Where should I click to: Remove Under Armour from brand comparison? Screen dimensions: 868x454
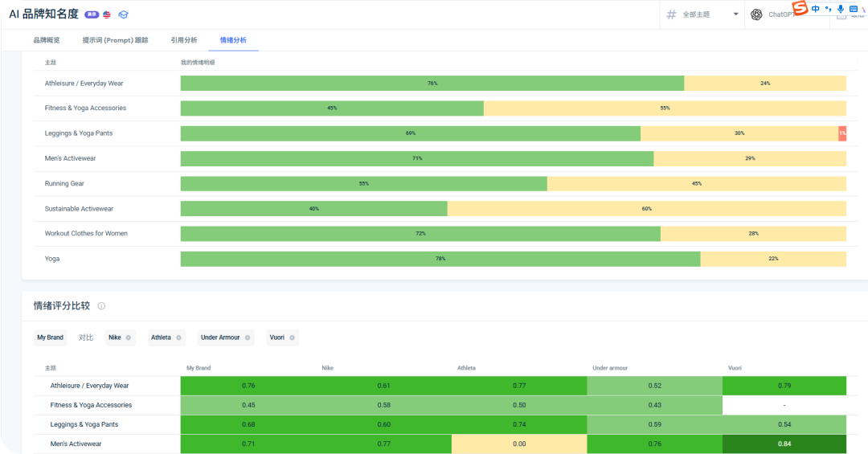point(248,337)
